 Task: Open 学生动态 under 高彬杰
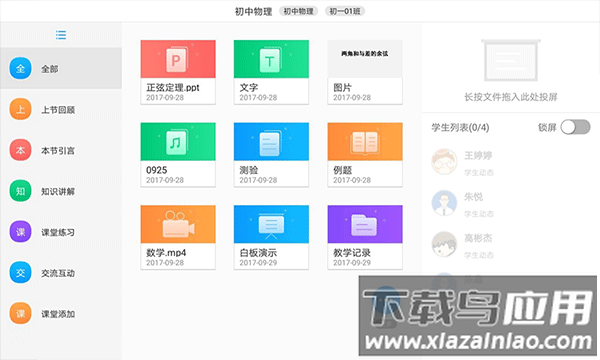(479, 255)
